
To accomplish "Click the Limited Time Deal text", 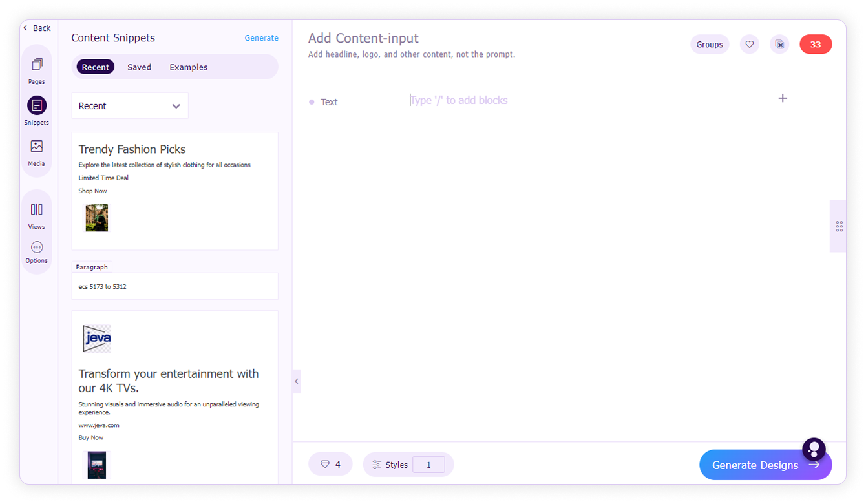I will point(103,178).
